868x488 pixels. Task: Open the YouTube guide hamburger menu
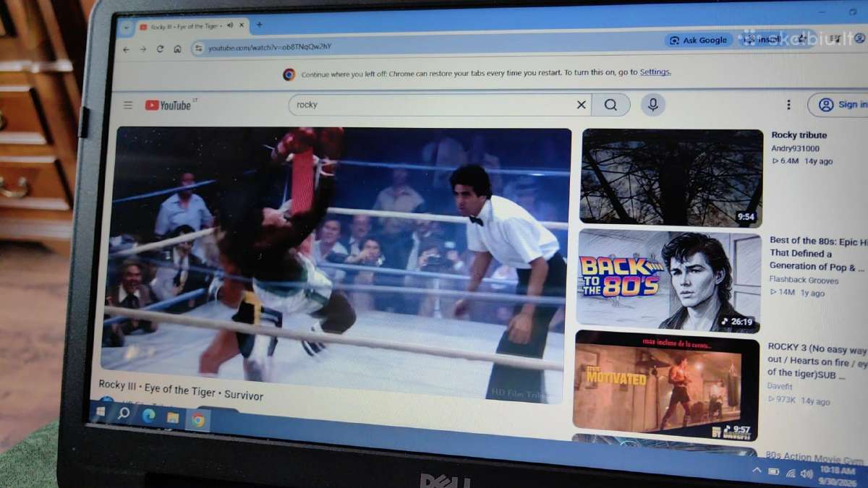click(128, 105)
